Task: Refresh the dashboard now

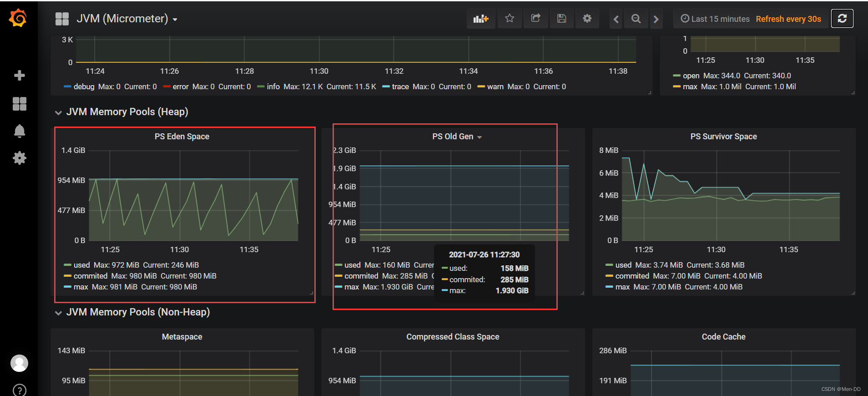Action: [842, 19]
